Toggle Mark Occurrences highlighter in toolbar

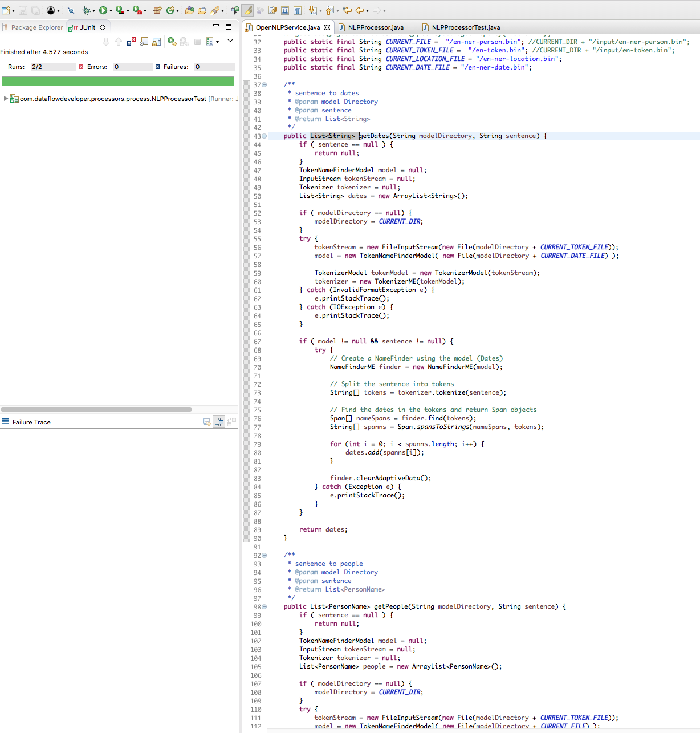coord(248,10)
